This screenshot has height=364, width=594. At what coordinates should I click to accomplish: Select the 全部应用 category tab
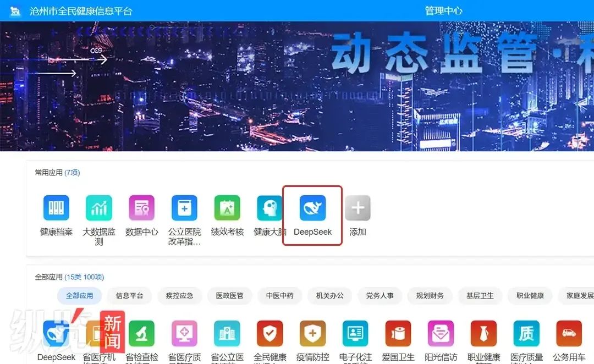point(79,295)
